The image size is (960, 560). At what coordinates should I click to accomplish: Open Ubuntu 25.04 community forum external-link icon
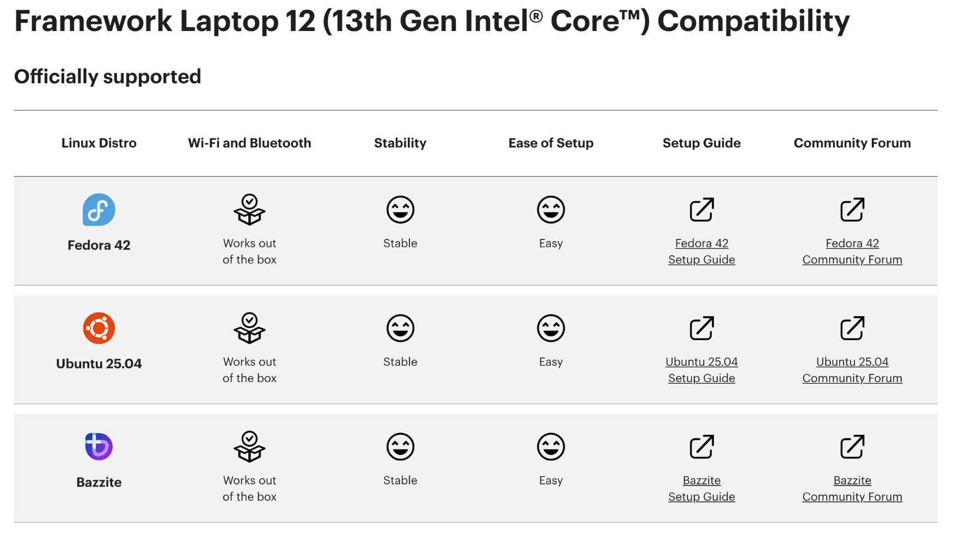pos(852,328)
